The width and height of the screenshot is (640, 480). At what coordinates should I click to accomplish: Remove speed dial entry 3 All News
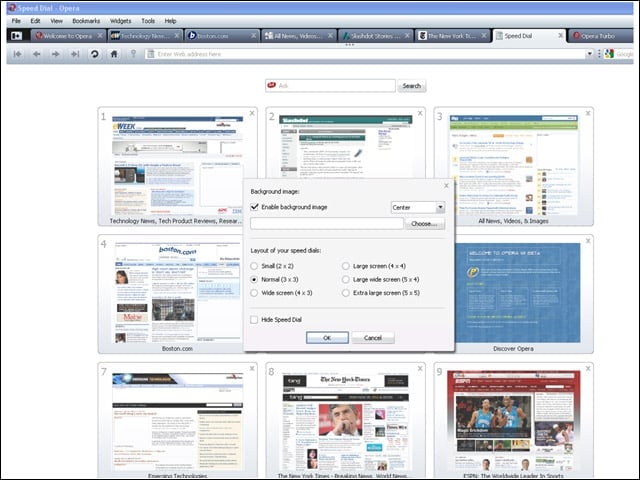pos(588,113)
